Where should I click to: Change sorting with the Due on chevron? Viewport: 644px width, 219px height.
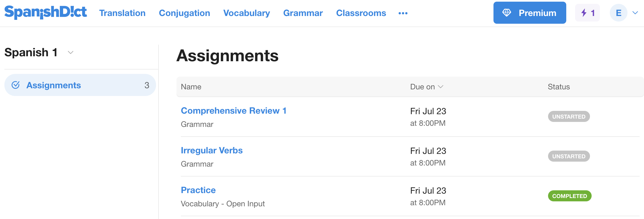pos(440,87)
